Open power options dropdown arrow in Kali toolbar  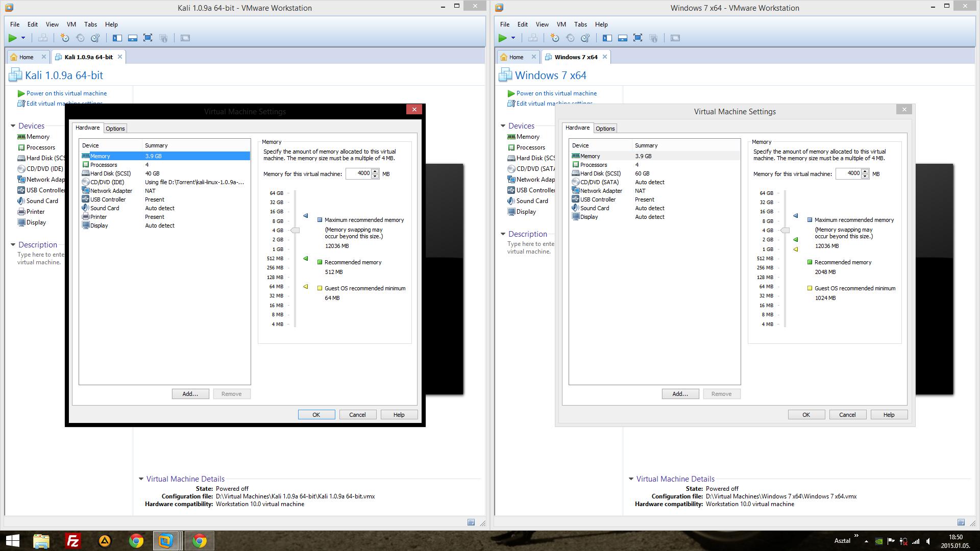[x=23, y=38]
